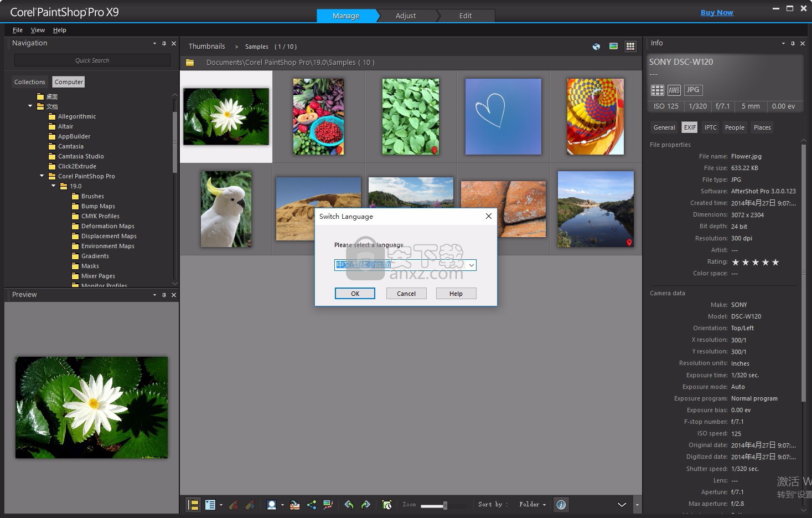Select the Camtasia Studio folder in tree
This screenshot has width=812, height=518.
pyautogui.click(x=81, y=156)
